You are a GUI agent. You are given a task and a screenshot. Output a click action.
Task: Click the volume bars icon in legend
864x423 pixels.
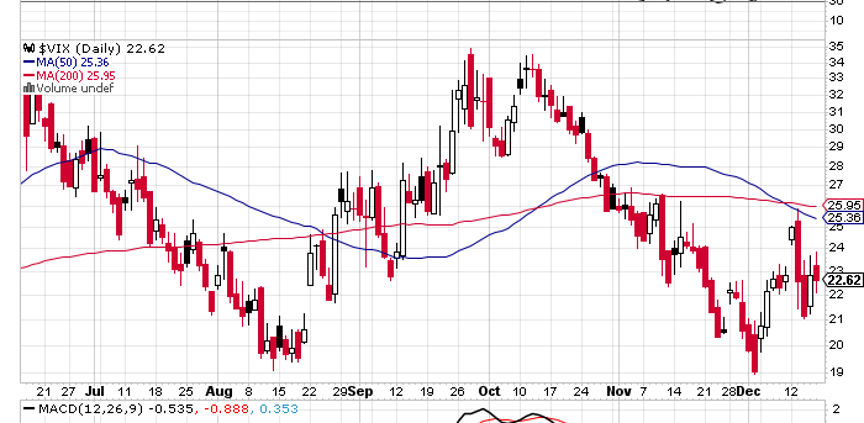point(29,89)
